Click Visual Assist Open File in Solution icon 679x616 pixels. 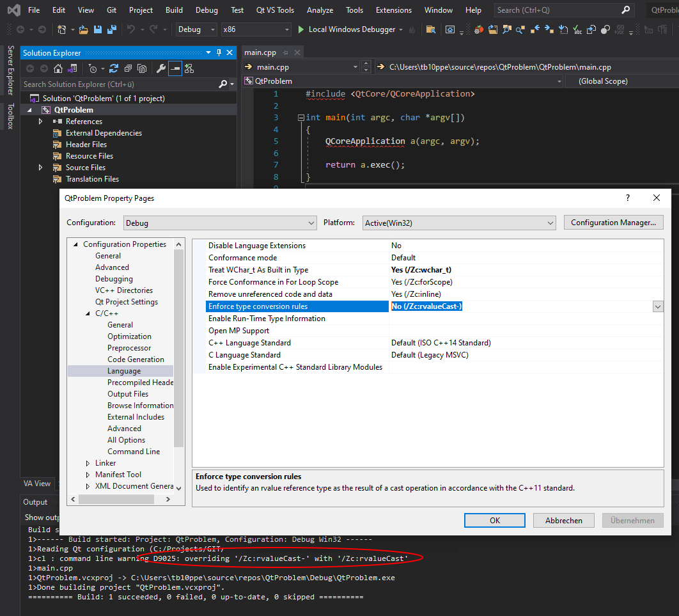[493, 29]
